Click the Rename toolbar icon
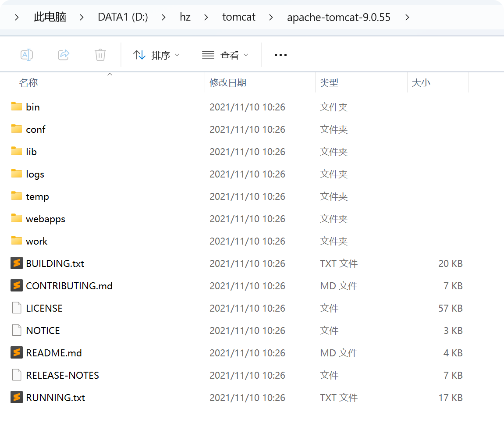Screen dimensions: 504x430 pyautogui.click(x=27, y=55)
